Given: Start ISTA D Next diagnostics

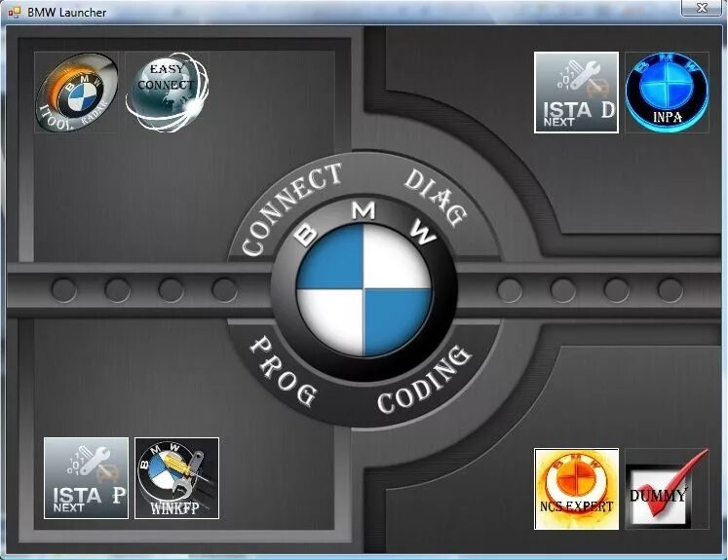Looking at the screenshot, I should click(x=576, y=93).
